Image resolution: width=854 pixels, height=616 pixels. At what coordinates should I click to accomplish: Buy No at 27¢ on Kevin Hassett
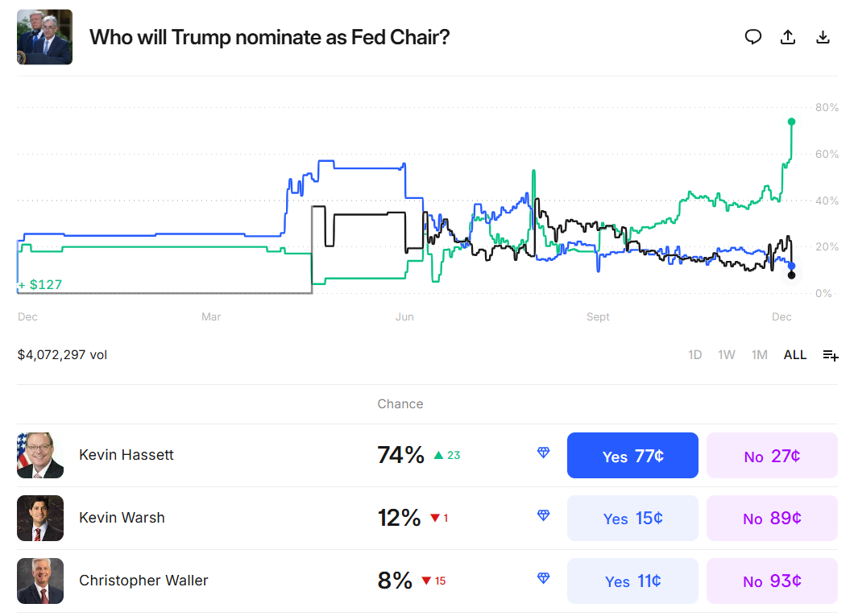772,454
